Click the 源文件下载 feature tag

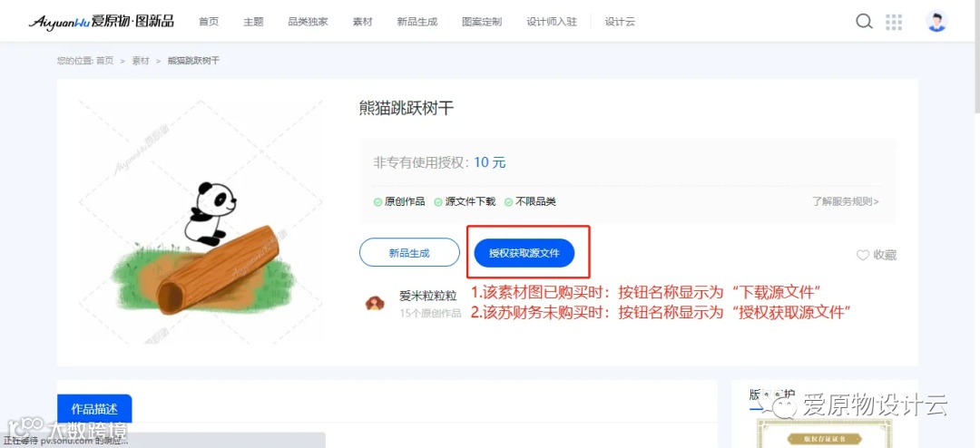tap(465, 201)
